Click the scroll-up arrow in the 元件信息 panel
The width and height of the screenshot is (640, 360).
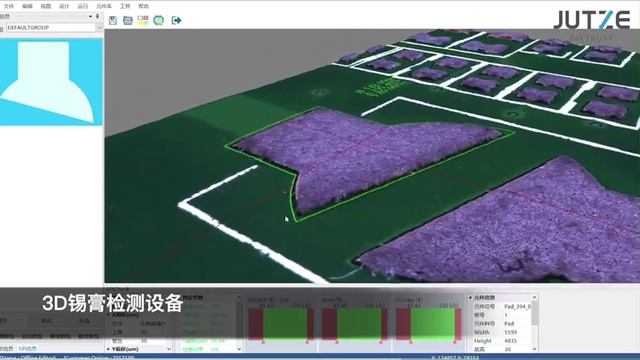tap(534, 298)
